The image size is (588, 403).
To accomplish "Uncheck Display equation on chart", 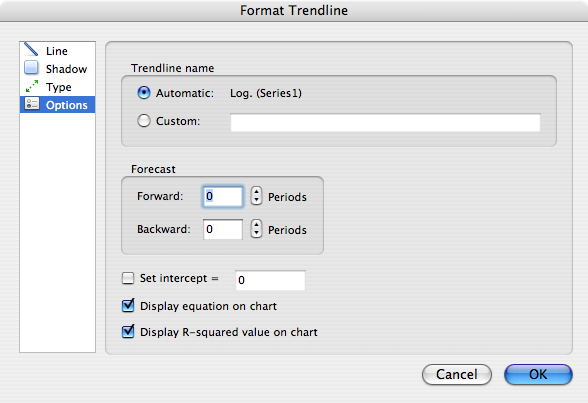I will click(x=128, y=306).
